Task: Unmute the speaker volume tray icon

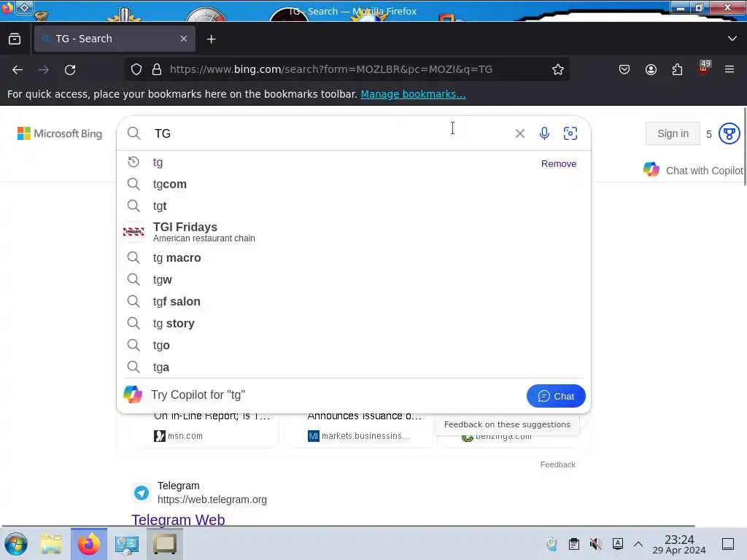Action: (595, 544)
